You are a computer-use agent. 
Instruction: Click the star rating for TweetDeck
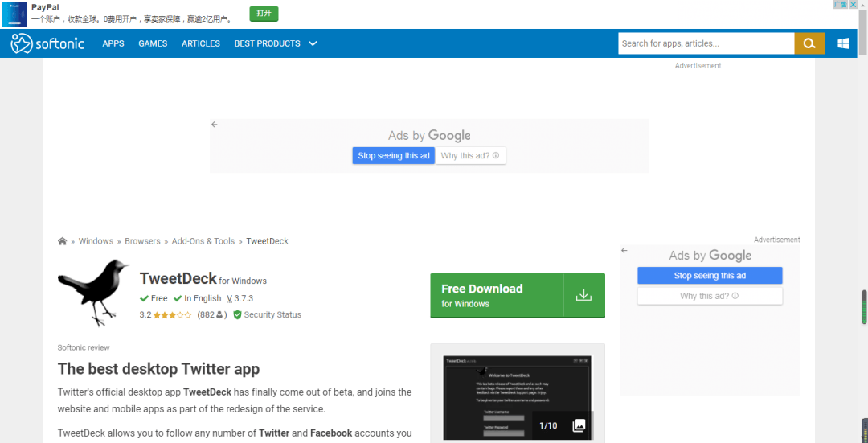click(173, 315)
